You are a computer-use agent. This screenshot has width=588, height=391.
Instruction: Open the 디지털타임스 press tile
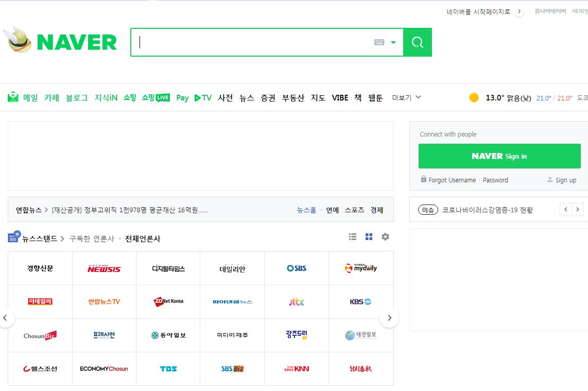tap(168, 268)
